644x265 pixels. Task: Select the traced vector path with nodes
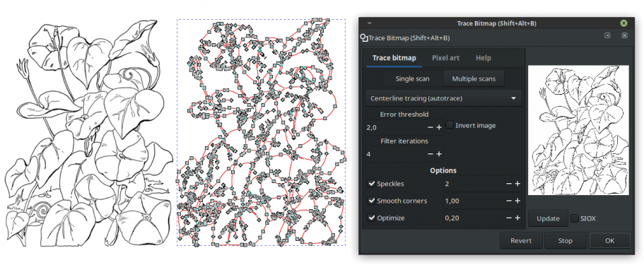click(x=262, y=132)
